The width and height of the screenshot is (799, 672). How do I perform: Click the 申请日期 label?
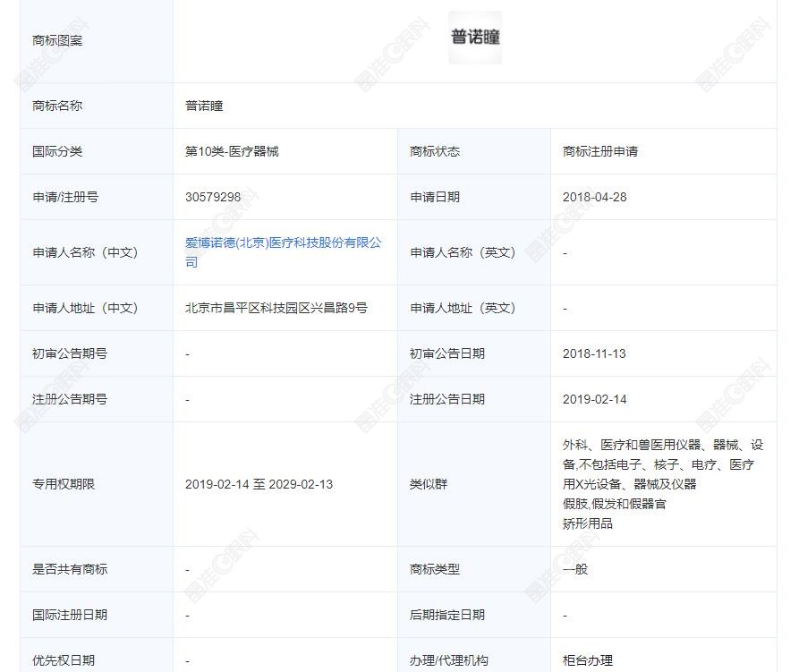(x=435, y=197)
